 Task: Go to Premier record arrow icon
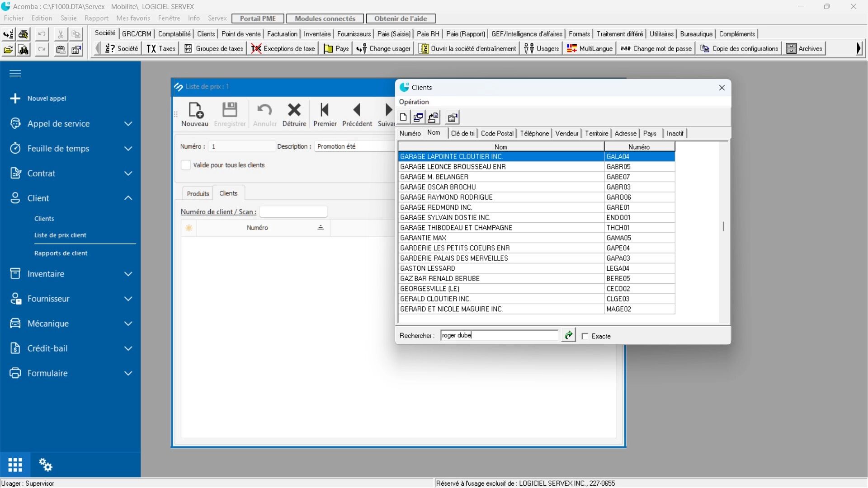tap(325, 110)
